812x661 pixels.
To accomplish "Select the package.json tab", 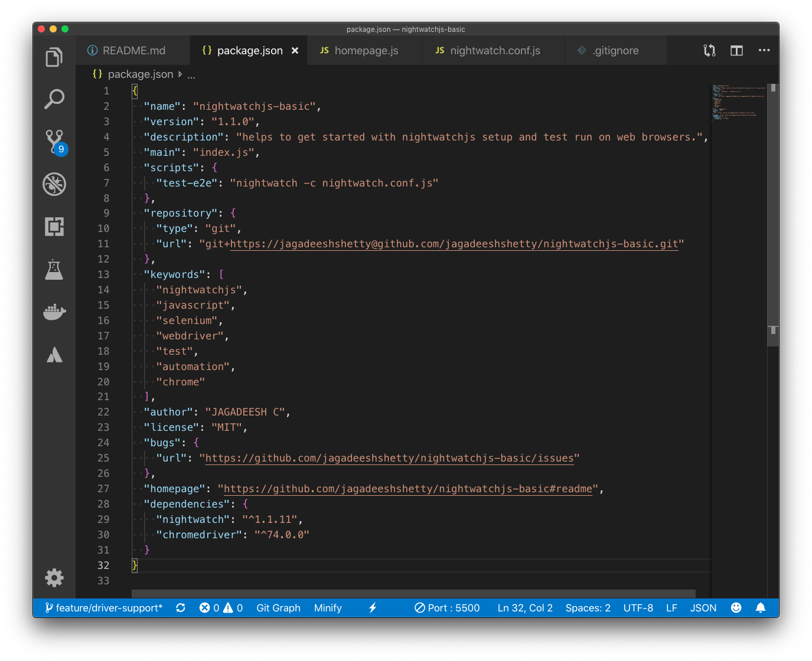I will coord(249,50).
